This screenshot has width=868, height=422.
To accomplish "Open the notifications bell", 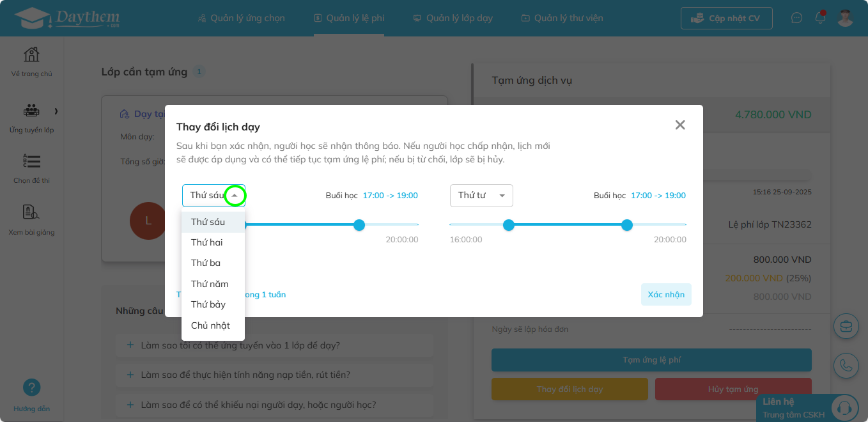I will pos(820,18).
